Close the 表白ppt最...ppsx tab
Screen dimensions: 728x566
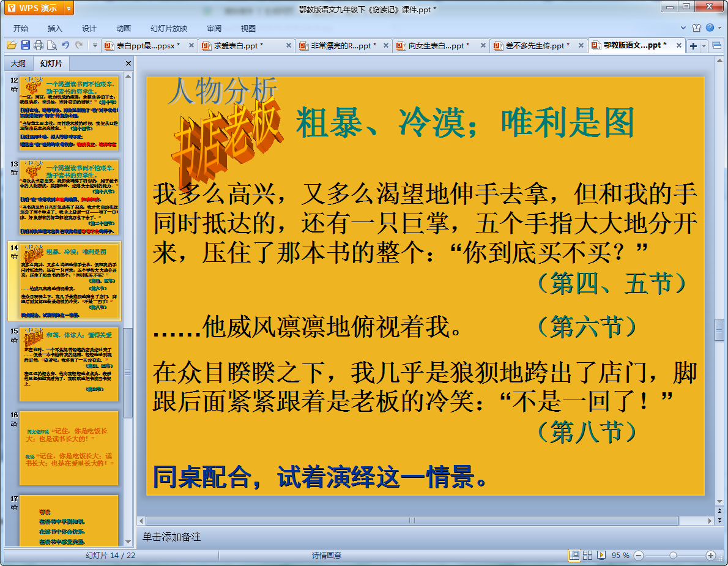(x=191, y=45)
